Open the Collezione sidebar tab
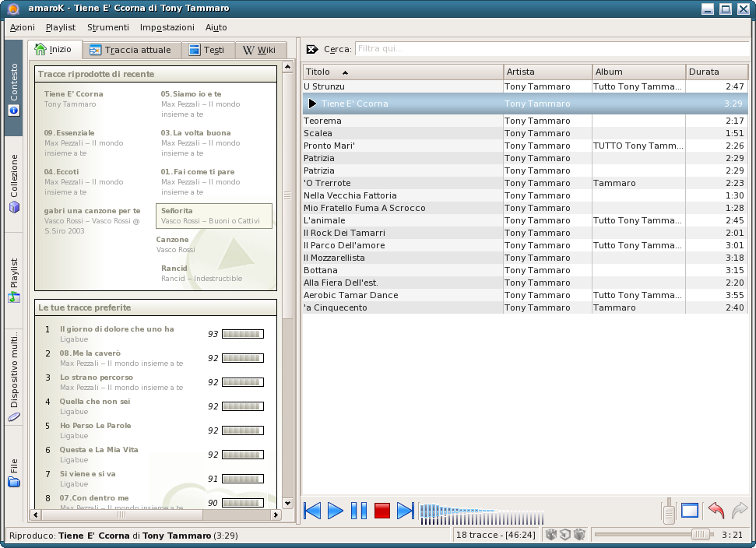The width and height of the screenshot is (756, 548). (x=13, y=184)
